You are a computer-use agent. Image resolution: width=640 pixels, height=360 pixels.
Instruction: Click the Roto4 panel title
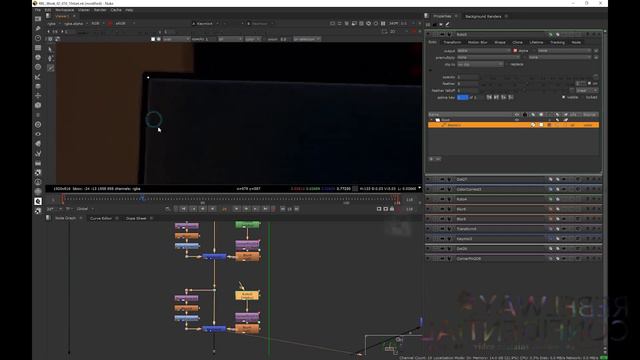461,199
